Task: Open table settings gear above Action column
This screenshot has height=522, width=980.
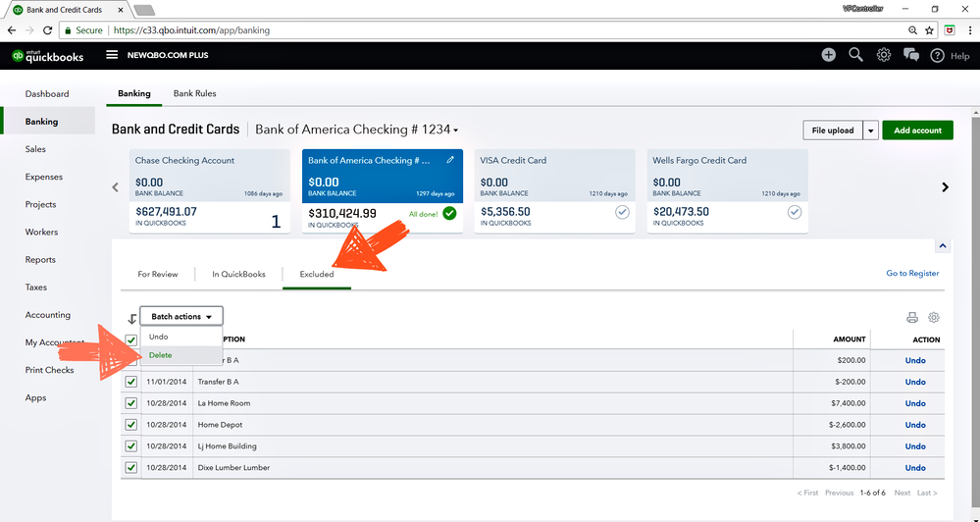Action: pos(934,318)
